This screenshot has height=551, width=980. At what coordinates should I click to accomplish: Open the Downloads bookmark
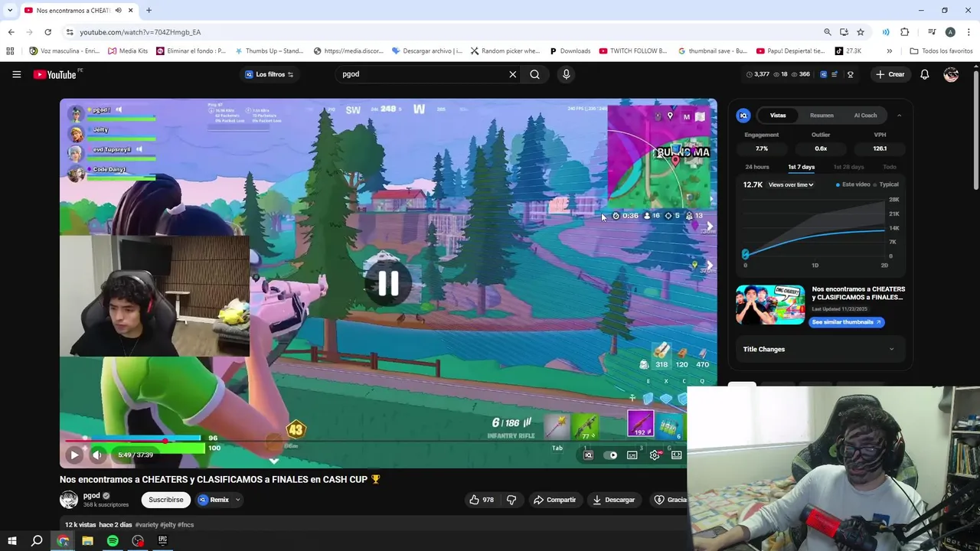(570, 51)
